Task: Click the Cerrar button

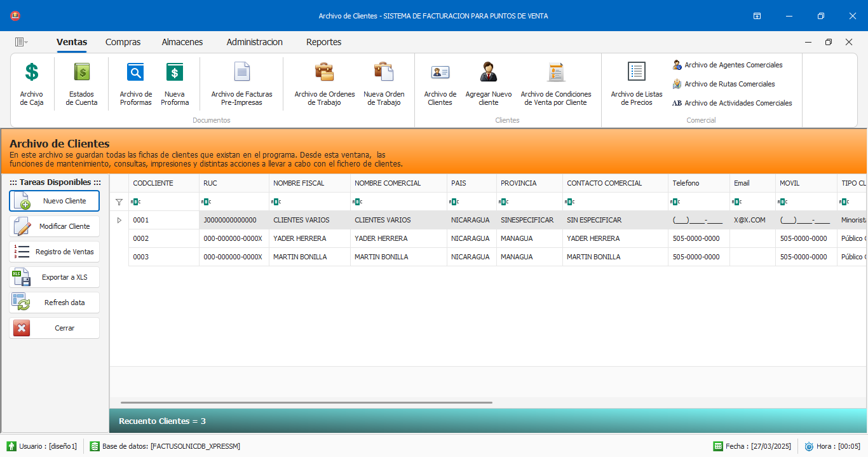Action: pos(55,328)
